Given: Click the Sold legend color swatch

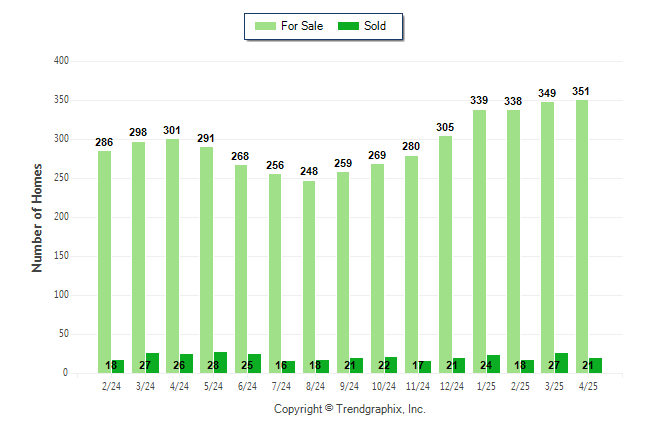Looking at the screenshot, I should click(x=348, y=26).
